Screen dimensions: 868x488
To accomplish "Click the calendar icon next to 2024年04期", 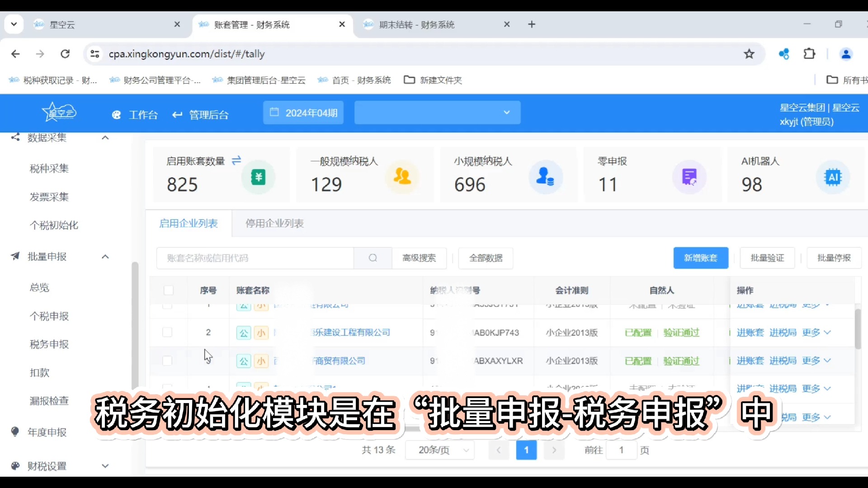I will [274, 113].
